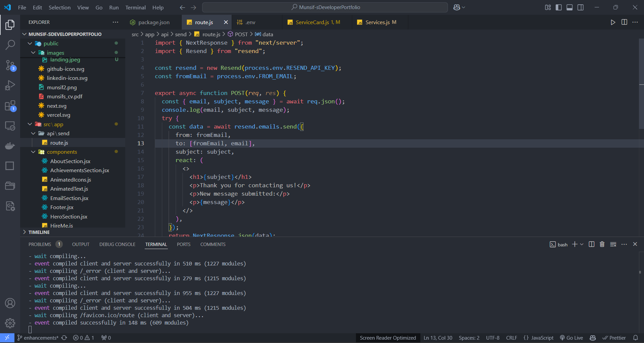644x343 pixels.
Task: Toggle terminal view mode icon
Action: point(613,244)
